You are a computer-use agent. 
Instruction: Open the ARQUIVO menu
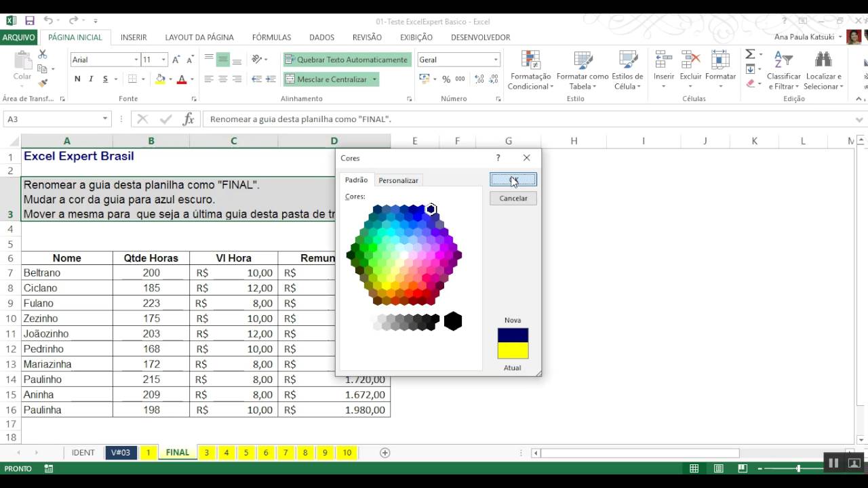point(18,37)
